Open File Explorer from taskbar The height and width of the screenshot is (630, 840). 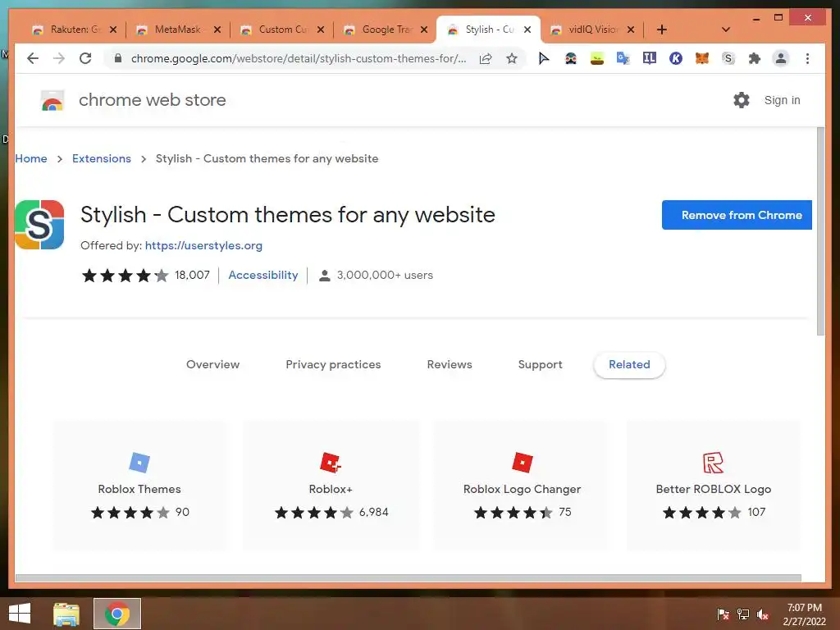coord(66,614)
